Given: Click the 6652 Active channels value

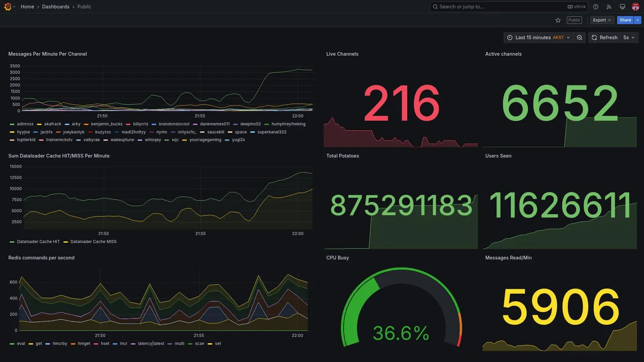Looking at the screenshot, I should tap(559, 104).
